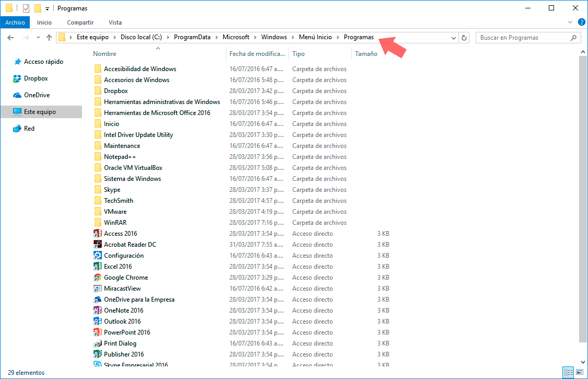Screen dimensions: 588x379
Task: Navigate to Disco local (C:) in path
Action: tap(141, 37)
